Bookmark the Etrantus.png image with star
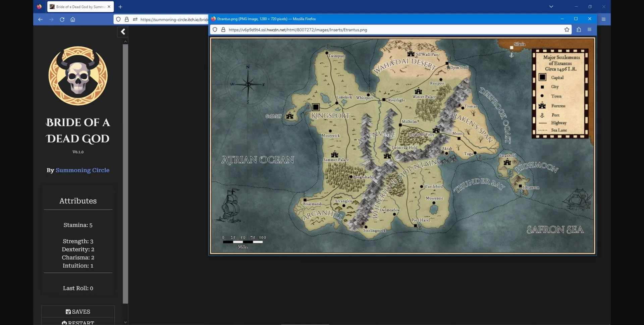 point(567,30)
